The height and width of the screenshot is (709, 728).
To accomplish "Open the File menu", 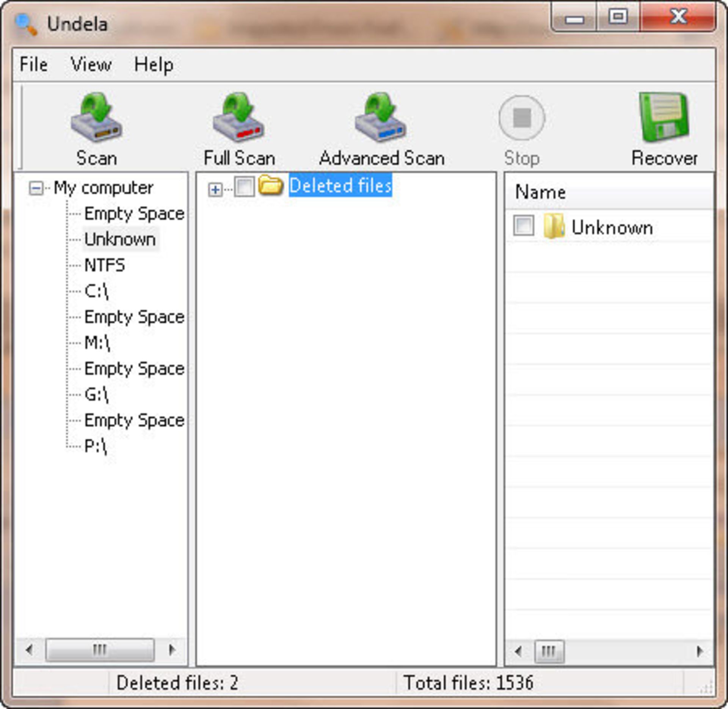I will pyautogui.click(x=34, y=64).
